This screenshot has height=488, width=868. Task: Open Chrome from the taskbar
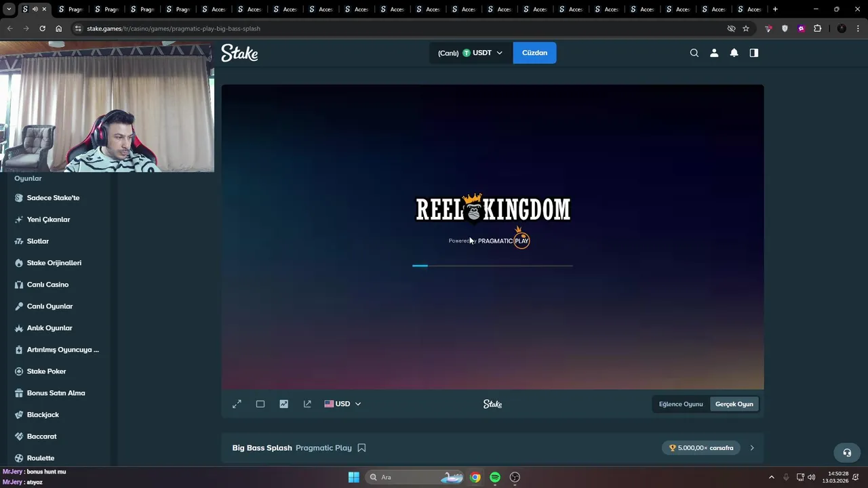(x=475, y=477)
